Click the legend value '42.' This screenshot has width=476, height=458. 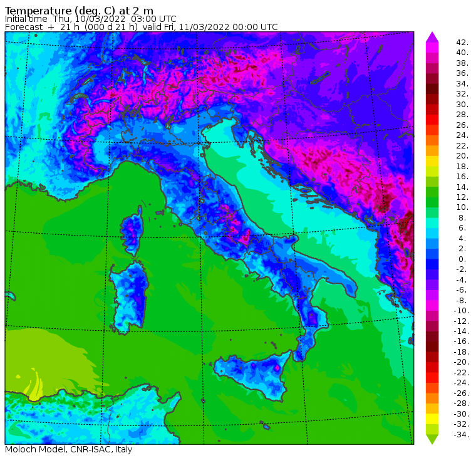(462, 42)
